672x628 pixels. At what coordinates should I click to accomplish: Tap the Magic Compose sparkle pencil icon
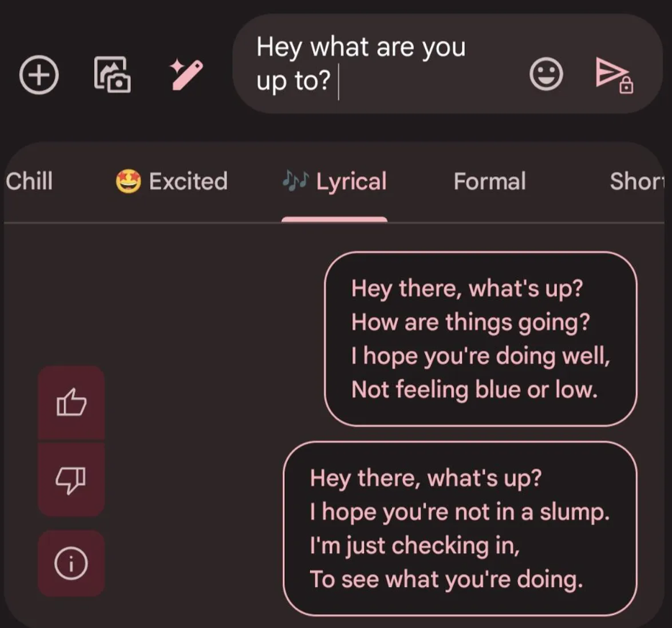point(186,74)
